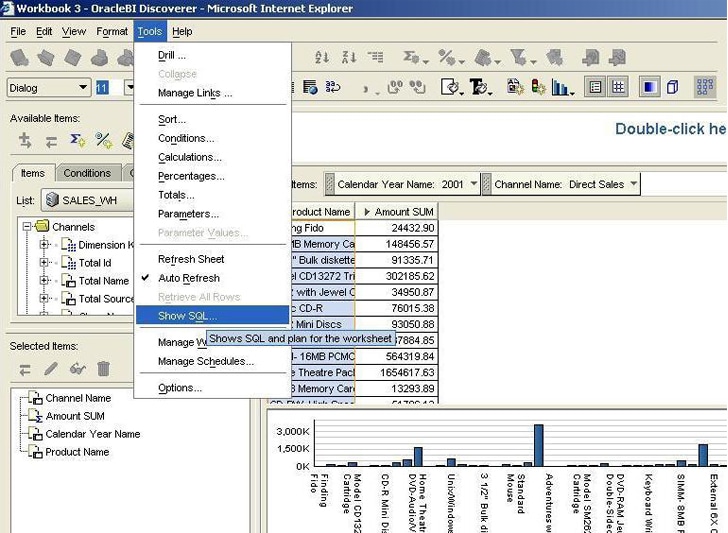
Task: Choose Conditions... from Tools menu
Action: pos(213,138)
